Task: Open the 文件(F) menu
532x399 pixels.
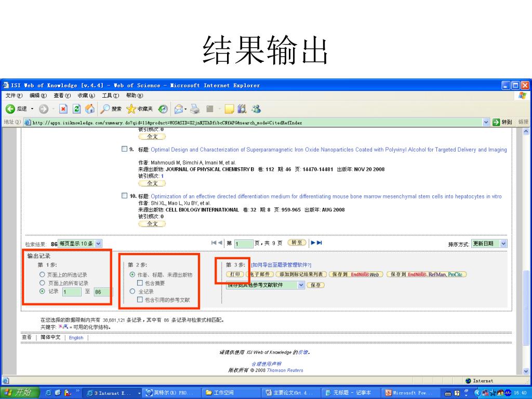Action: [14, 96]
